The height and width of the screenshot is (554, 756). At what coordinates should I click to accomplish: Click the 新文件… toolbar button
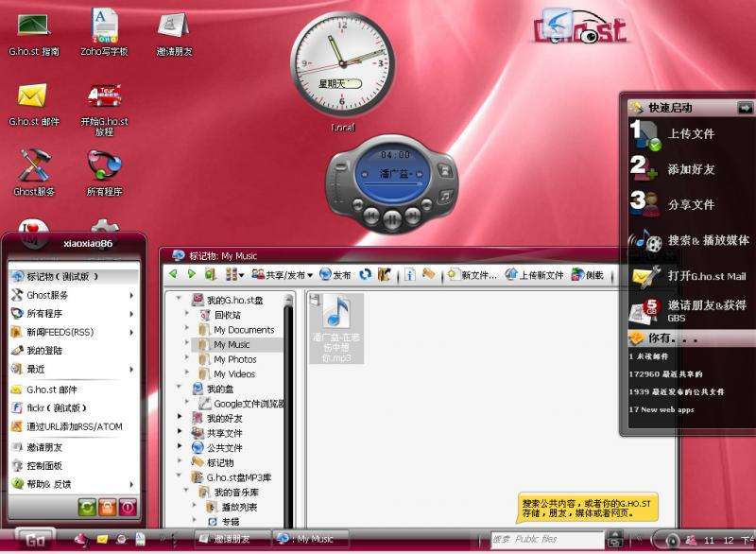472,275
